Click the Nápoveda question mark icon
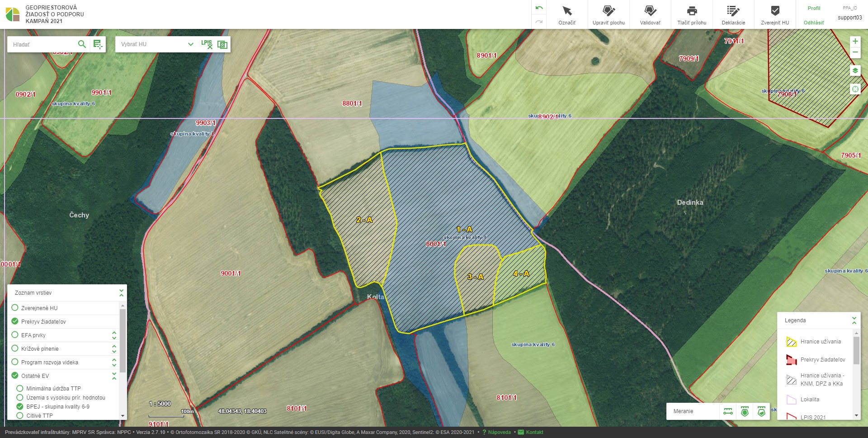Screen dimensions: 868x438 [x=484, y=432]
